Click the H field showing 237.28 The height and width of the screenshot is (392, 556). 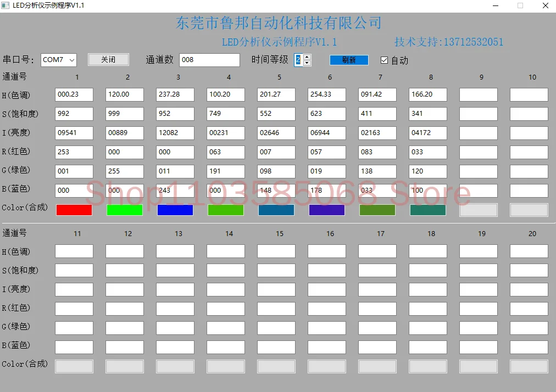pos(175,94)
